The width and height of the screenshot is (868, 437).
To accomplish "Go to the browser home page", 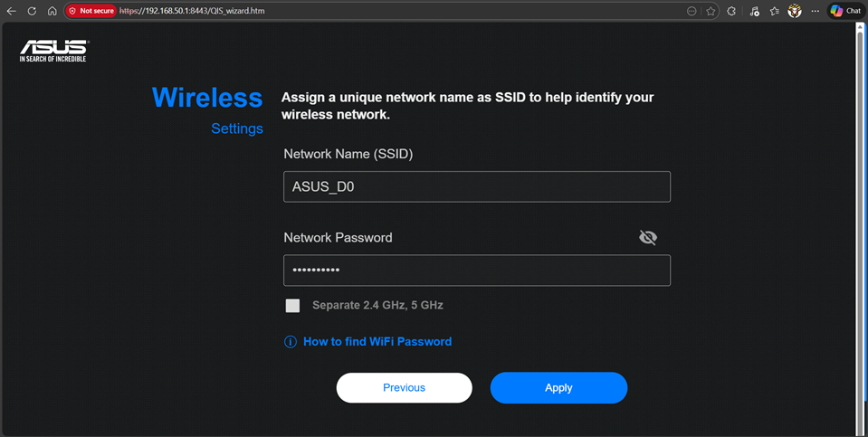I will coord(52,11).
